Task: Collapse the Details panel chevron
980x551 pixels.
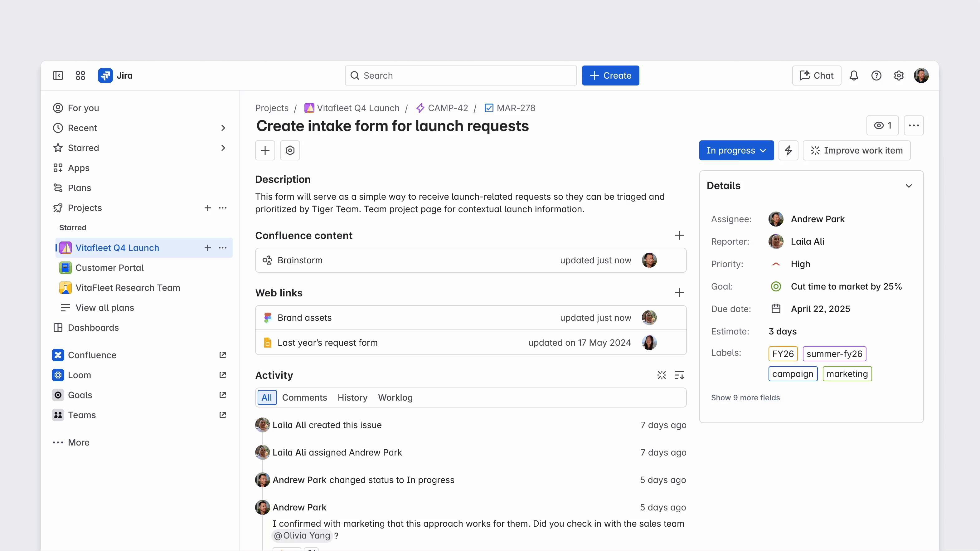Action: 909,186
